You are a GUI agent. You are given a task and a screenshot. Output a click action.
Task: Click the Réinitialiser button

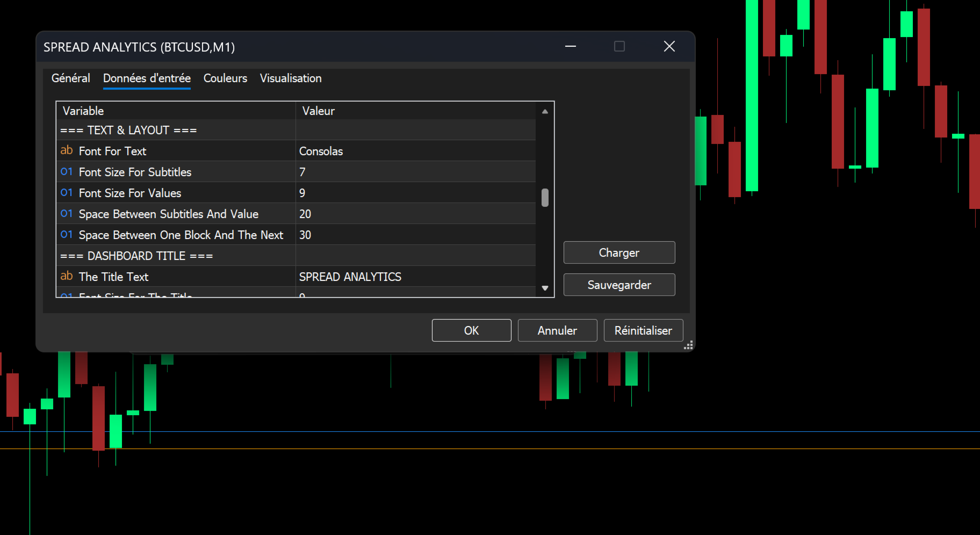click(643, 330)
